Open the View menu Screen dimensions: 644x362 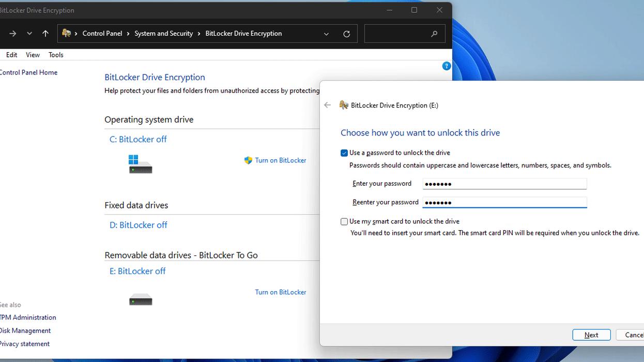tap(33, 55)
